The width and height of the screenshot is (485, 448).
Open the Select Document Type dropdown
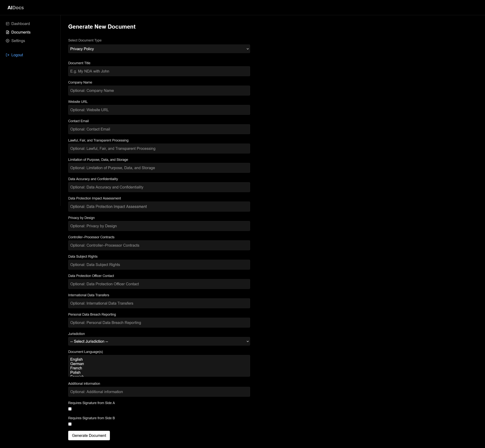point(159,49)
